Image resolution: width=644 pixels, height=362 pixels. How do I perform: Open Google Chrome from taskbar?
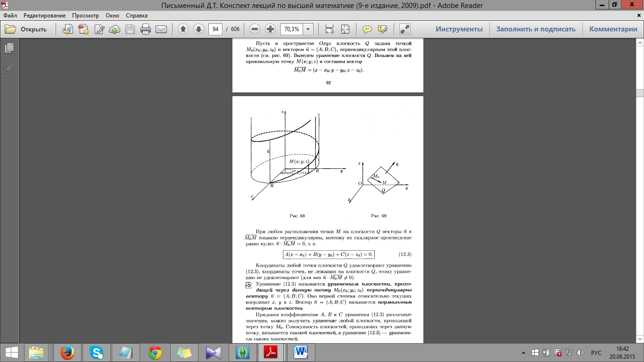tap(155, 353)
